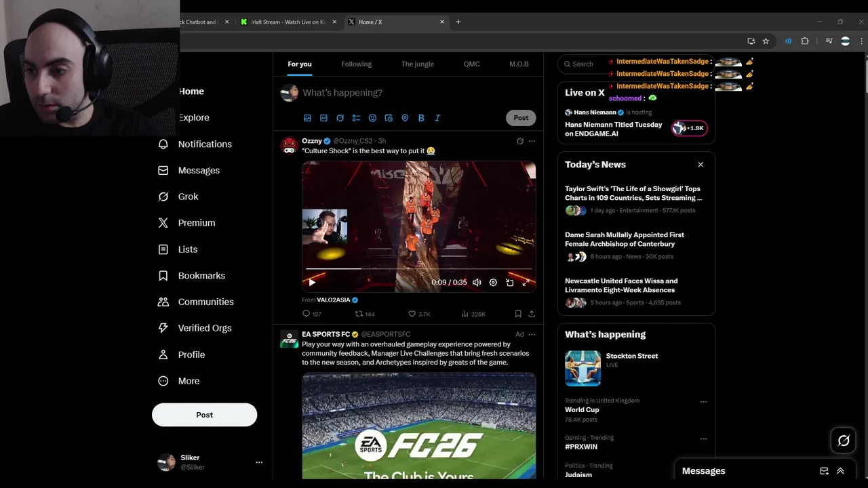Open Hans Niemann Titled Tuesday live

tap(614, 129)
